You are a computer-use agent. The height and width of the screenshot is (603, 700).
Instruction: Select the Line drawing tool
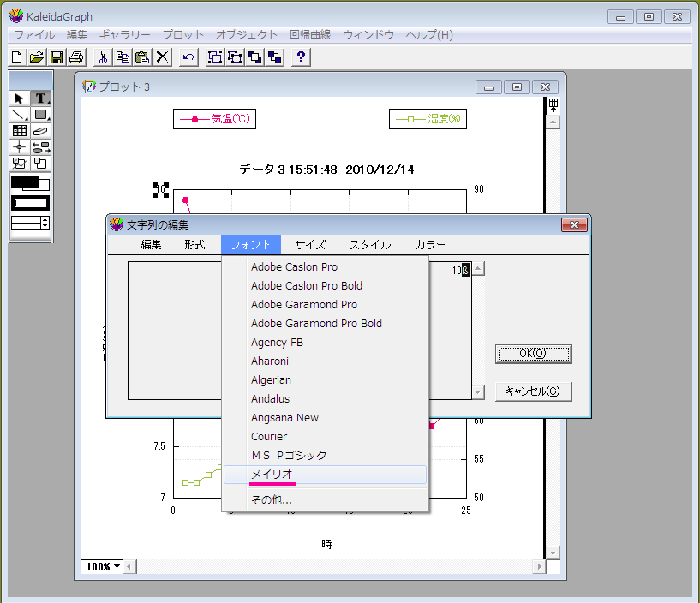(x=19, y=115)
